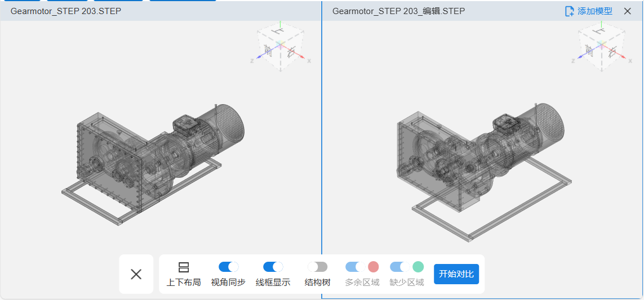This screenshot has width=644, height=300.
Task: Select top 上 face of right view cube
Action: tap(599, 33)
